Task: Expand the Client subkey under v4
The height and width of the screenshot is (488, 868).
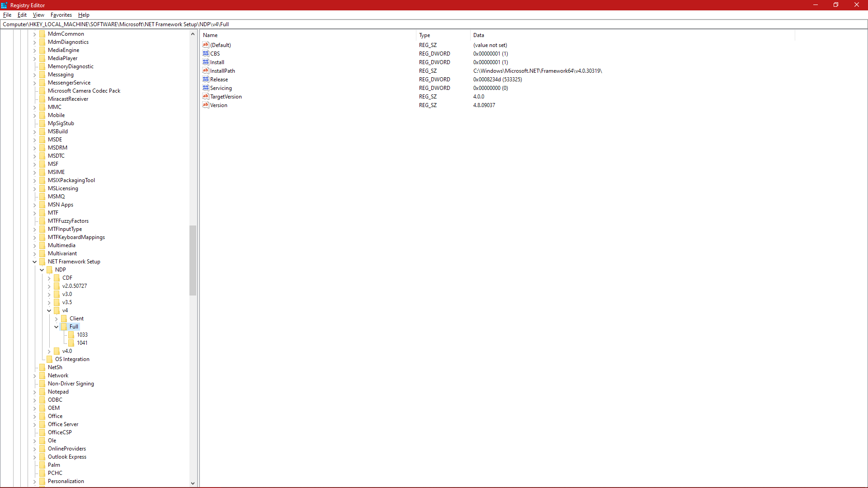Action: coord(57,319)
